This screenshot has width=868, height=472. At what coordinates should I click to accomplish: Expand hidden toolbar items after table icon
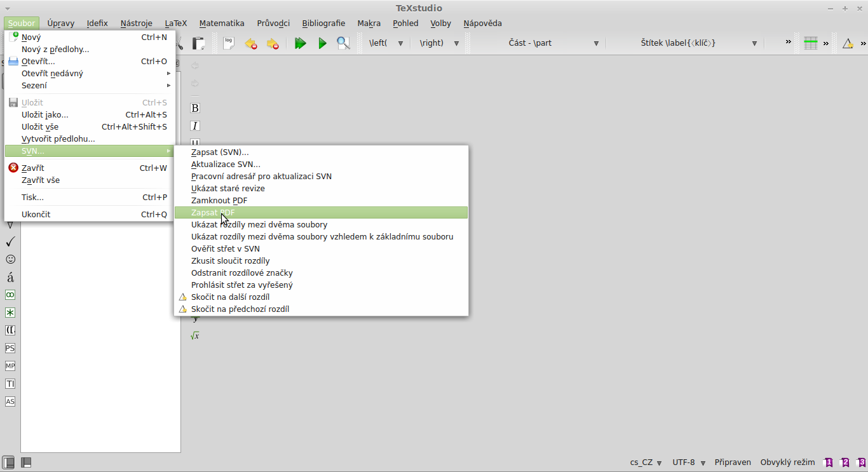(x=826, y=43)
